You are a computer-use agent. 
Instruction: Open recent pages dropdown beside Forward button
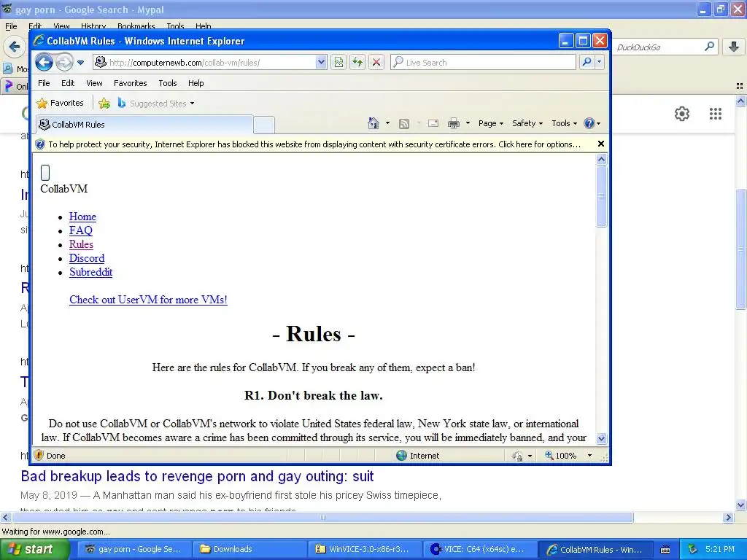(80, 63)
